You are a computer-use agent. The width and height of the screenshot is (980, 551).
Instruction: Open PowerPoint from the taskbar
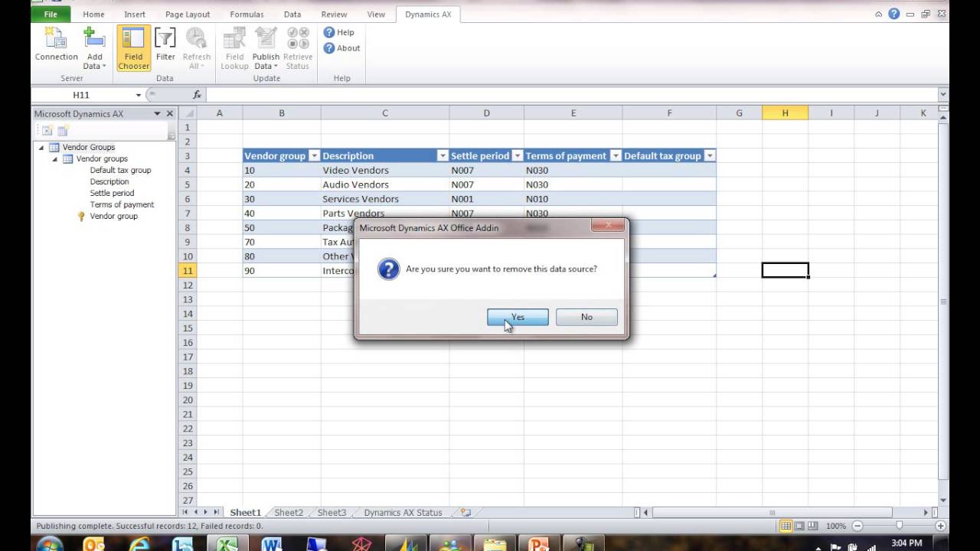[x=540, y=545]
